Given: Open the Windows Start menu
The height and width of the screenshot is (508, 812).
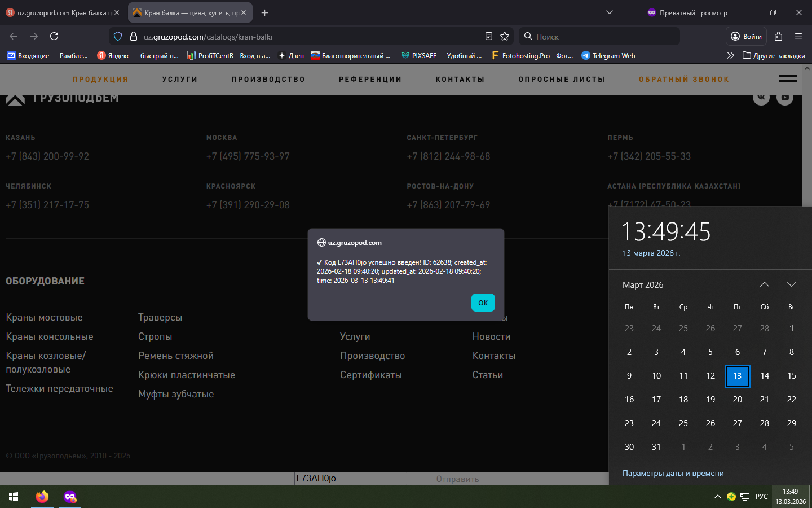Looking at the screenshot, I should tap(14, 497).
